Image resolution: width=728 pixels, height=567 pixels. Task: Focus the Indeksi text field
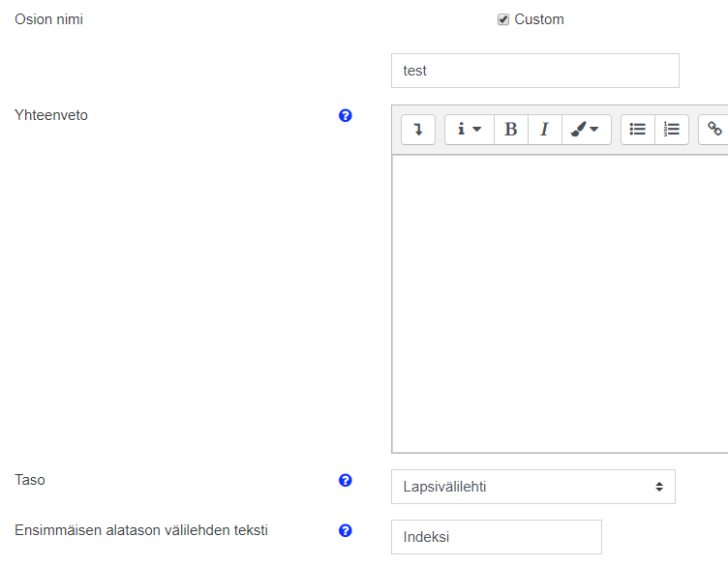point(496,537)
